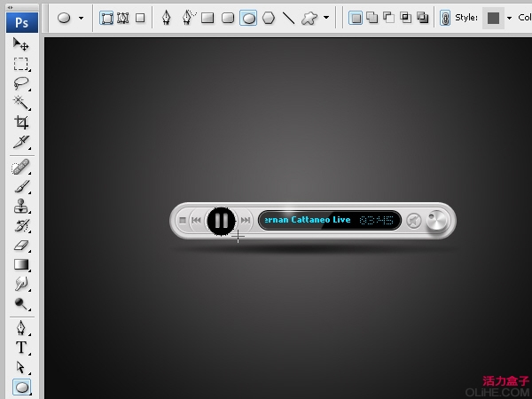Screen dimensions: 532x399
Task: Select the Rounded Rectangle shape tool
Action: [x=228, y=18]
